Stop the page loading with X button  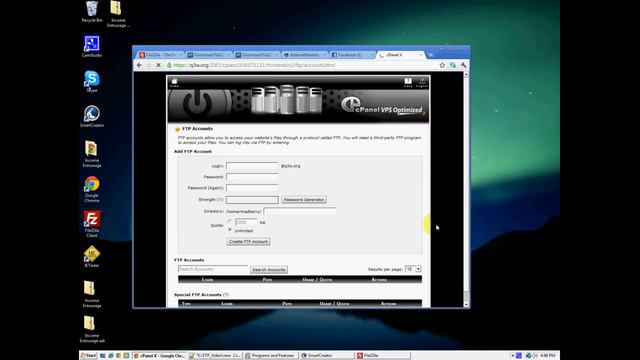click(158, 65)
